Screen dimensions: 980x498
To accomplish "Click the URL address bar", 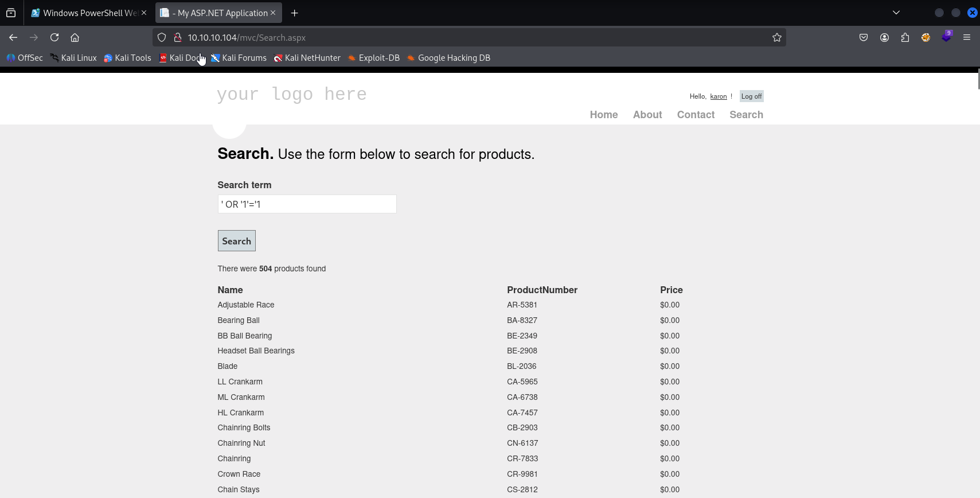I will tap(469, 37).
